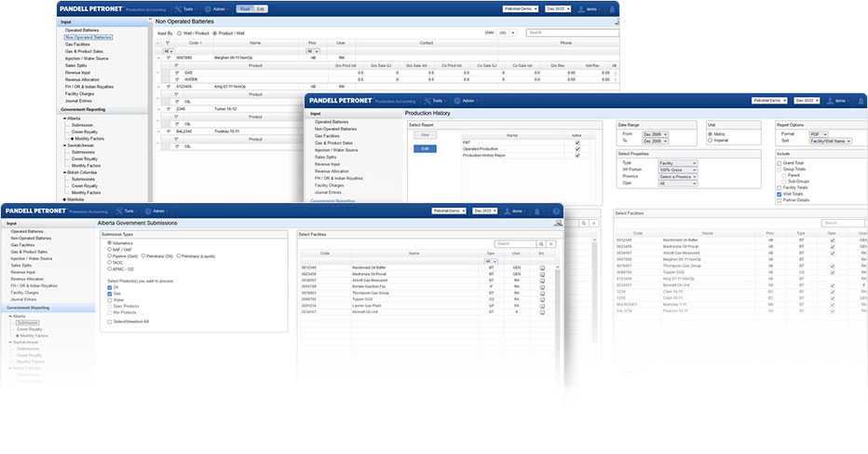Click Src icon for Abbott Gas Measured row
Viewport: 868px width, 454px height.
[x=542, y=281]
